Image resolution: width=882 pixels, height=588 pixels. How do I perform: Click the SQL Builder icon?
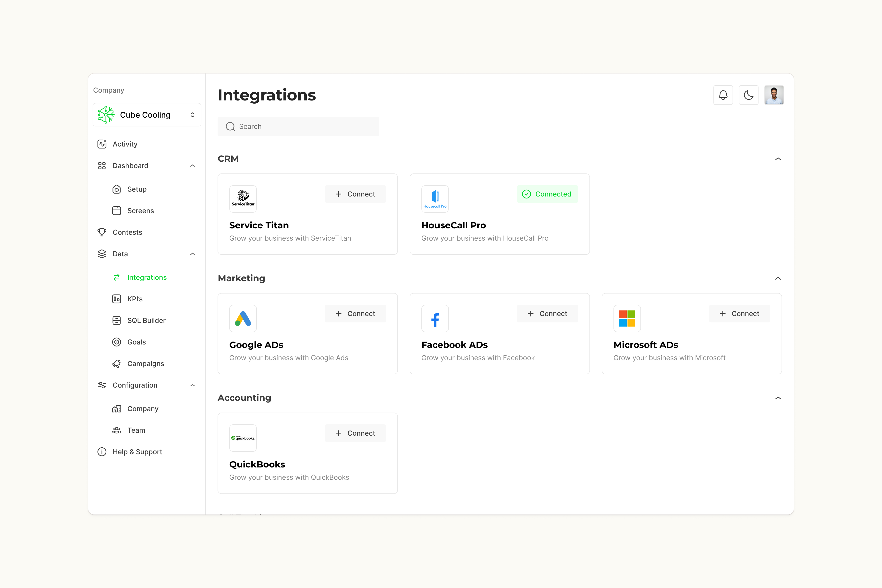point(117,321)
